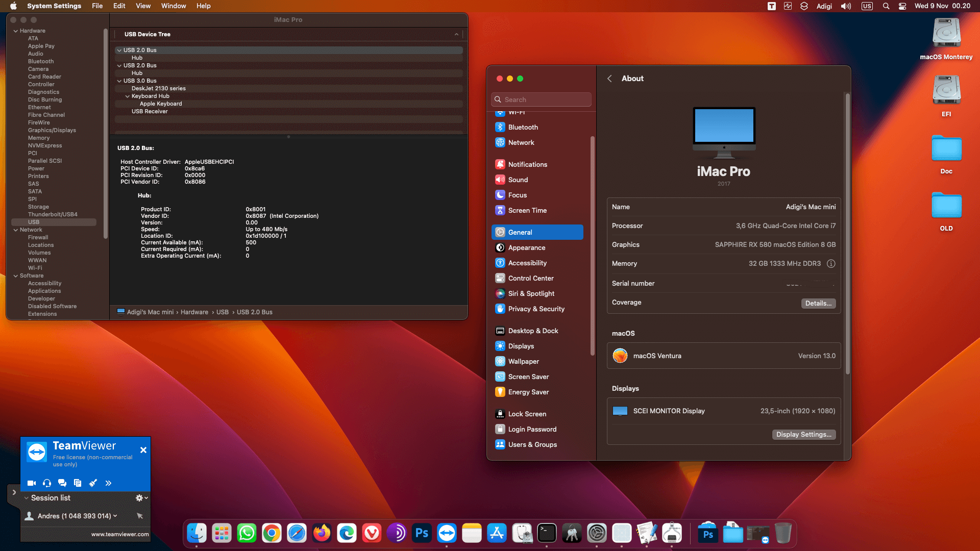The image size is (980, 551).
Task: Select the macOS Monterey drive on desktop
Action: click(946, 39)
